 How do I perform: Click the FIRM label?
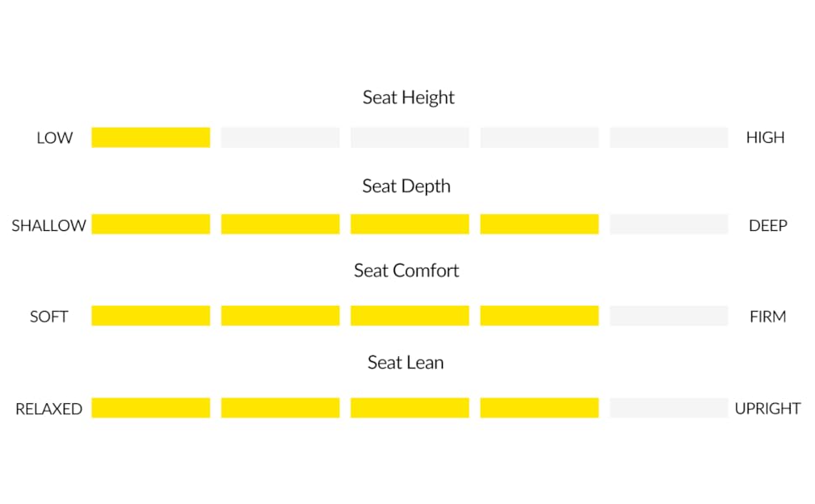pyautogui.click(x=768, y=317)
